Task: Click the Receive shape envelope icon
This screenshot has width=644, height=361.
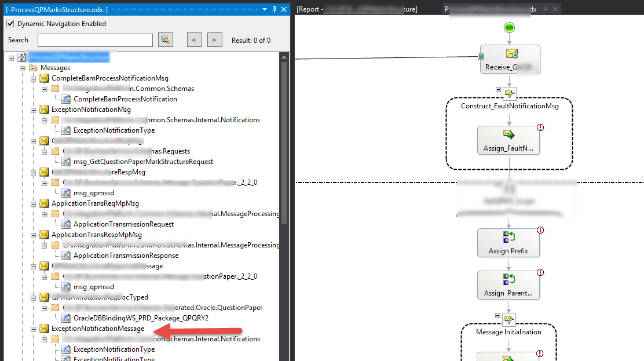Action: tap(511, 54)
